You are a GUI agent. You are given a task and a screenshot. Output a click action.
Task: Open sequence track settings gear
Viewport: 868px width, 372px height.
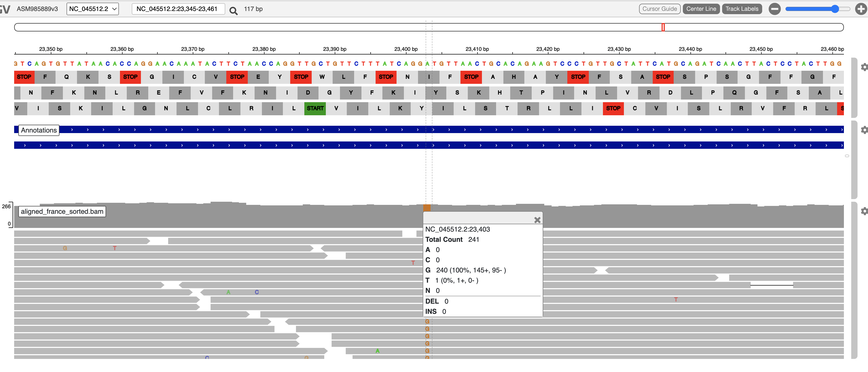(864, 67)
